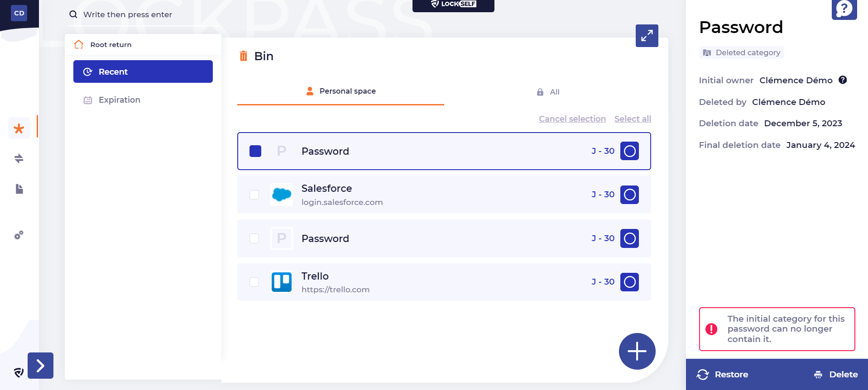
Task: Click the Restore button
Action: pyautogui.click(x=723, y=375)
